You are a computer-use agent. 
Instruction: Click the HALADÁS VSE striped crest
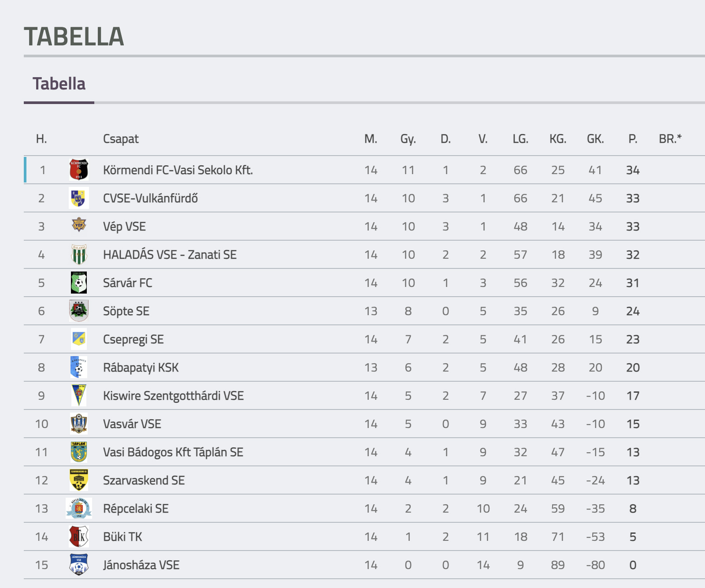pos(79,254)
